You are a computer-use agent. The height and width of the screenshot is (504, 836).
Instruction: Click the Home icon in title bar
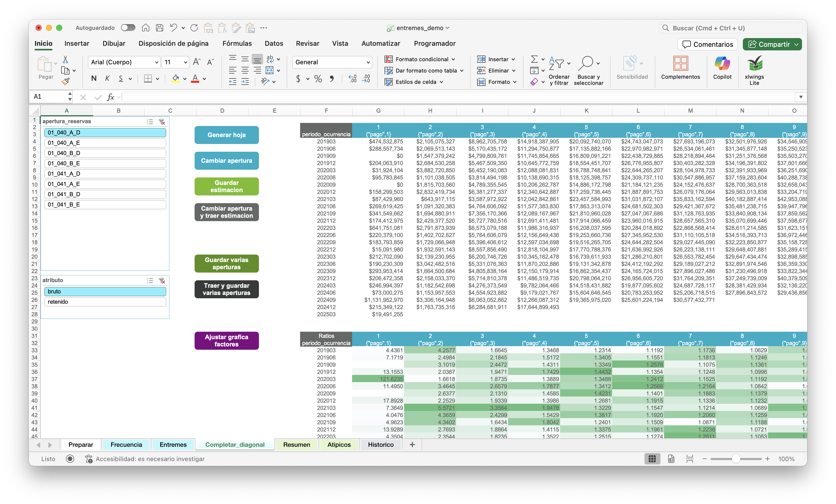pos(146,28)
